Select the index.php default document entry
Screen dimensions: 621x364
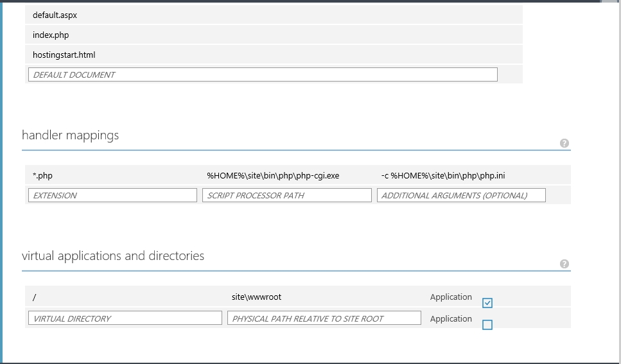(51, 35)
